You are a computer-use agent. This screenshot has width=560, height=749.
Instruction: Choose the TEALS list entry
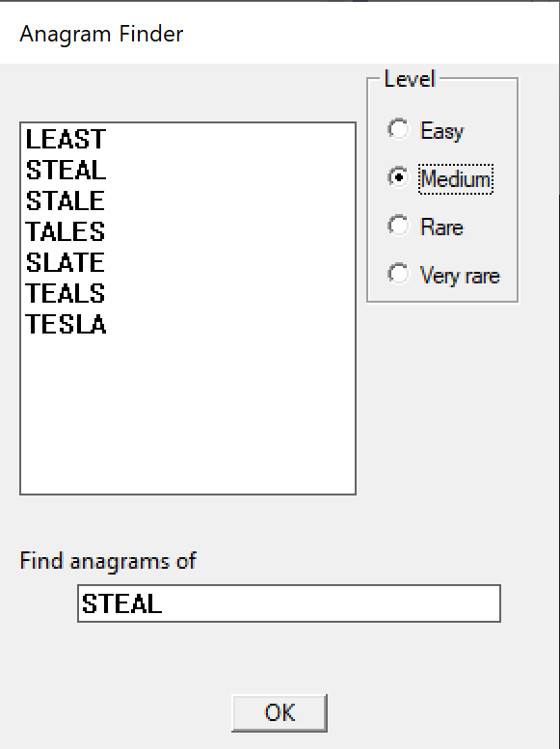66,293
